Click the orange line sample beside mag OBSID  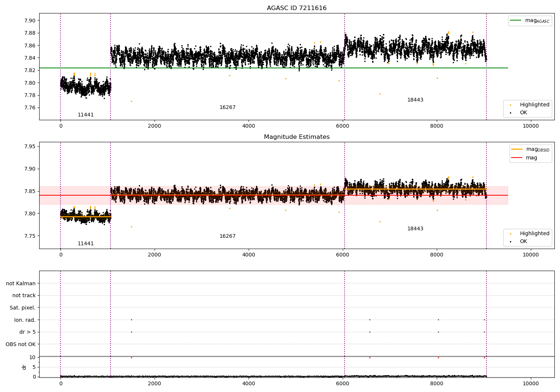click(x=517, y=149)
